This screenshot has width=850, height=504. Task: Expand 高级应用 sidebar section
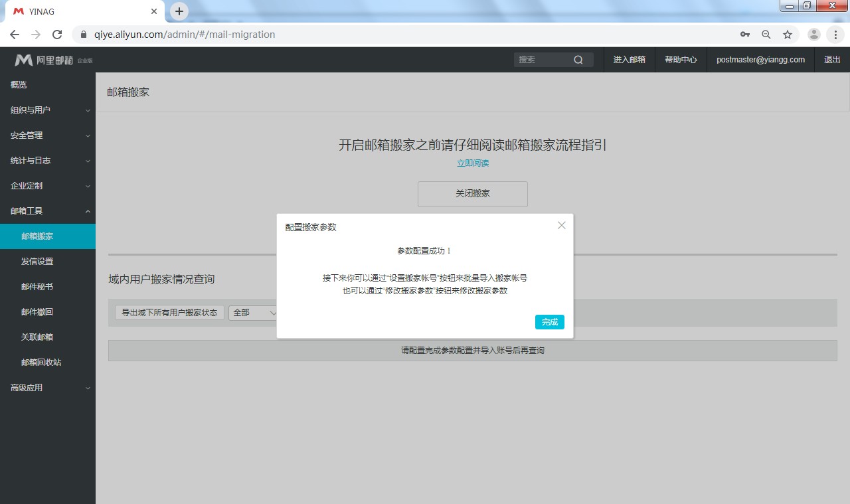pyautogui.click(x=48, y=388)
